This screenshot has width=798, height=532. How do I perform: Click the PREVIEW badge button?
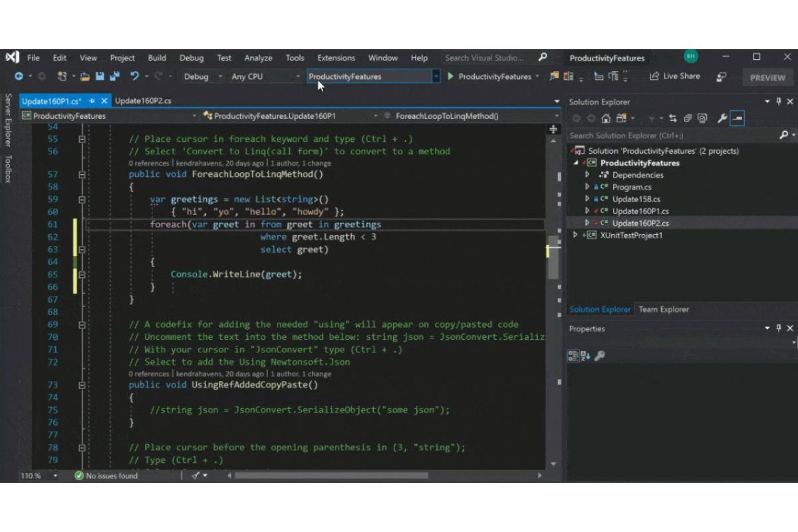[x=767, y=77]
